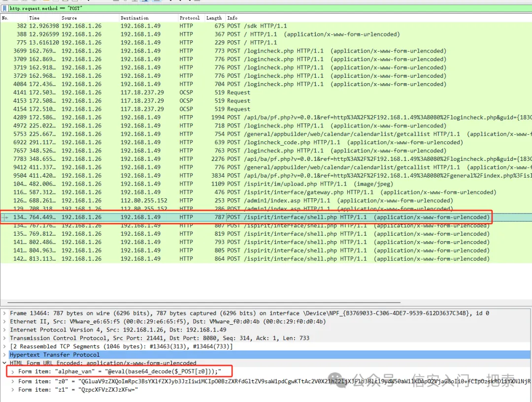Select packet 775 with length 229
This screenshot has height=402, width=532.
[x=266, y=42]
